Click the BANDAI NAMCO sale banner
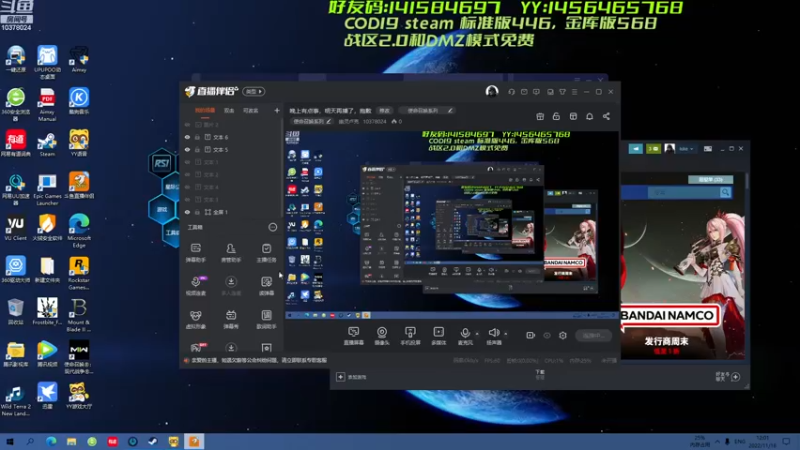 pos(683,280)
